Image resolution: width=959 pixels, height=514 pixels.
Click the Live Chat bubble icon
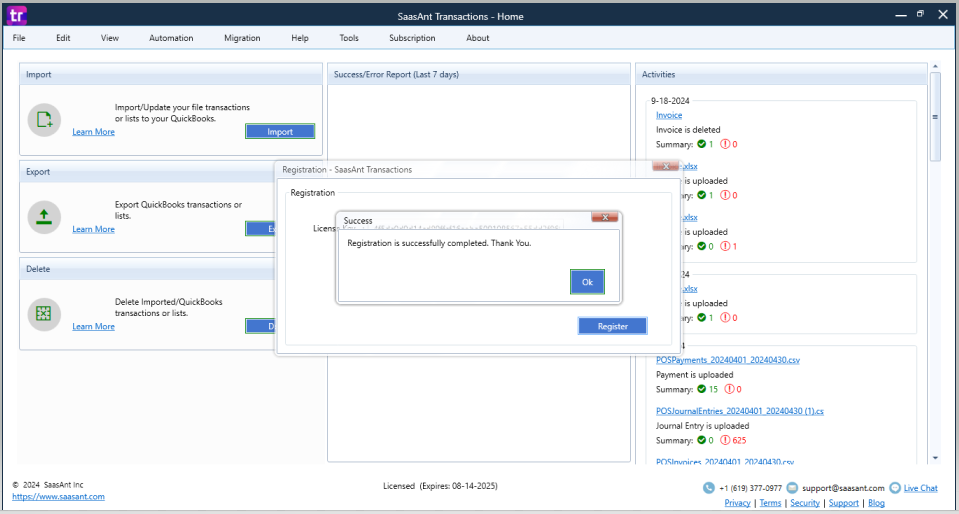tap(895, 488)
